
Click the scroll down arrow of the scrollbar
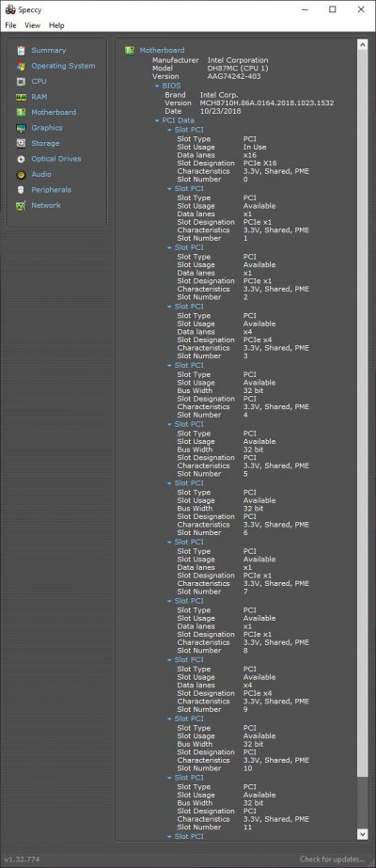363,834
